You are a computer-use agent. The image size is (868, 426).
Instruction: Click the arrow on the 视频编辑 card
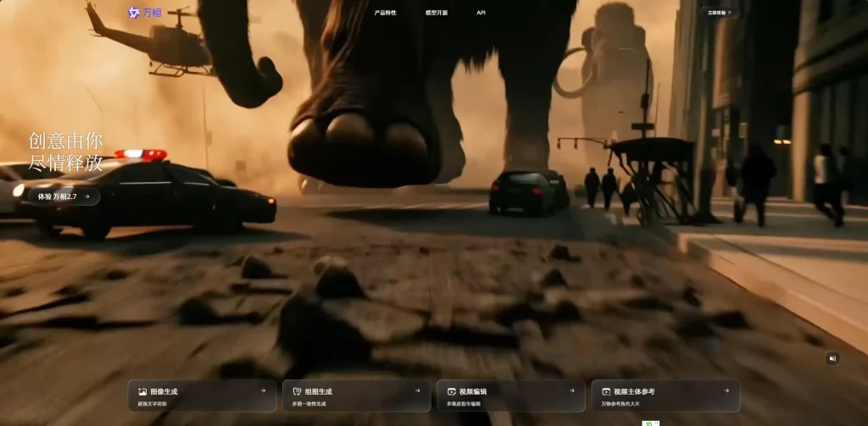pyautogui.click(x=572, y=391)
